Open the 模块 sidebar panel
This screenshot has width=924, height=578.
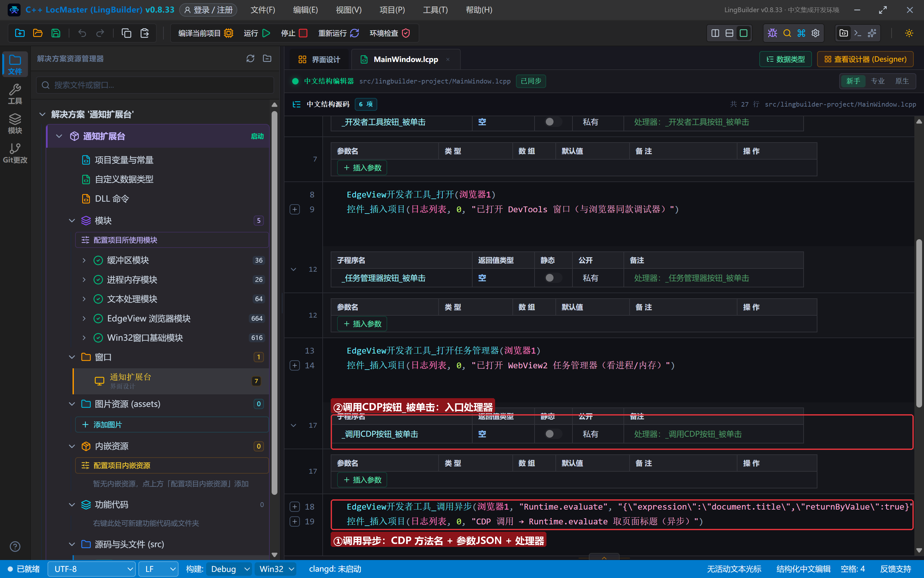click(15, 124)
